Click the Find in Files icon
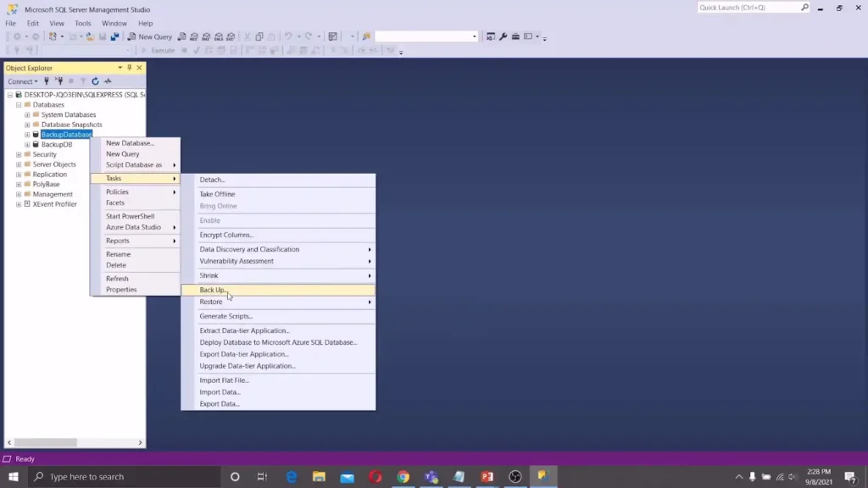The image size is (868, 488). (x=366, y=36)
